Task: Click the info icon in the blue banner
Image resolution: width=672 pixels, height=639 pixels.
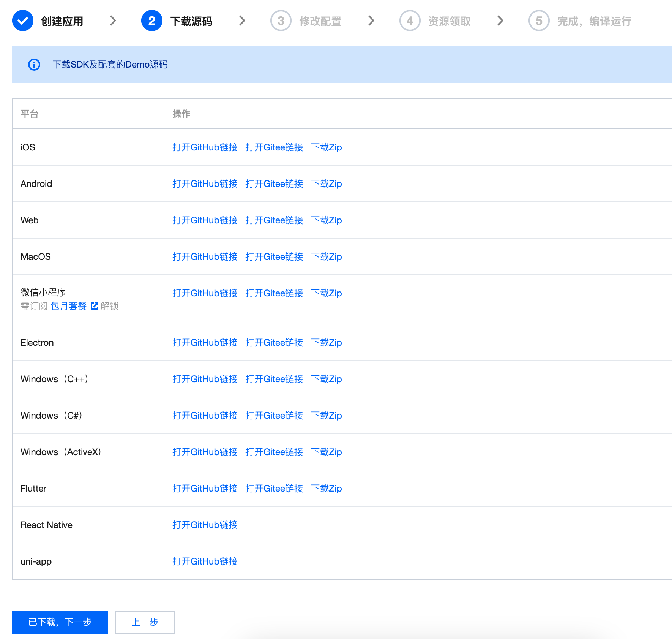Action: pyautogui.click(x=34, y=65)
